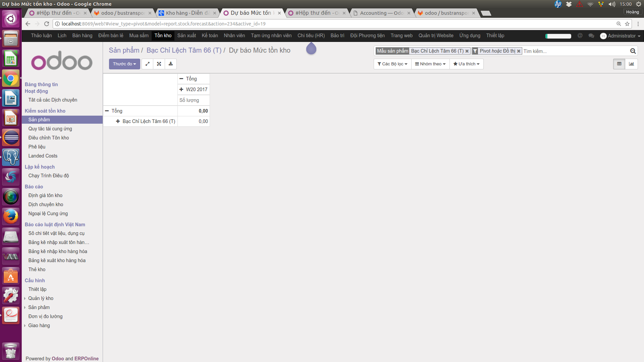Open Định giá tồn kho report

coord(45,195)
